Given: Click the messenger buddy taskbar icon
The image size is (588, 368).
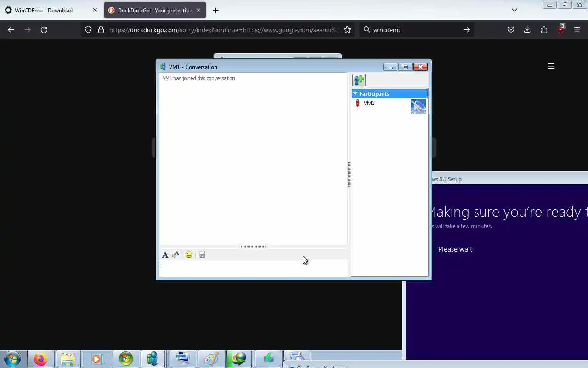Looking at the screenshot, I should (x=153, y=359).
